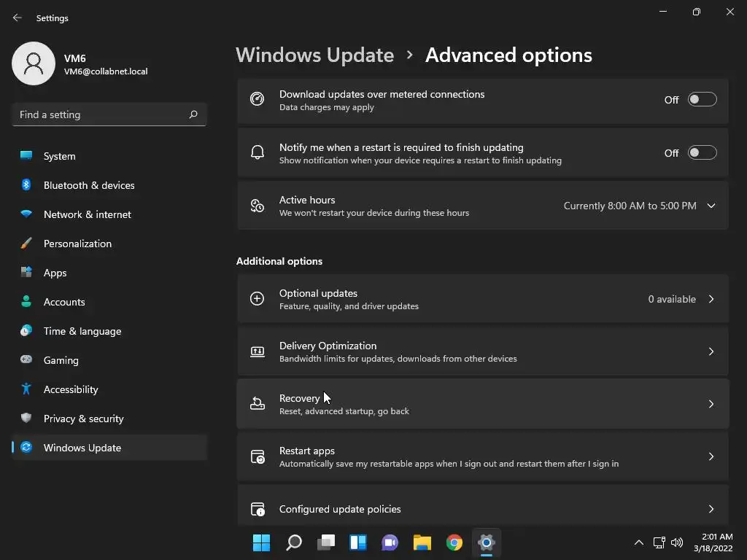Click the search magnifier in Find a setting

tap(193, 114)
